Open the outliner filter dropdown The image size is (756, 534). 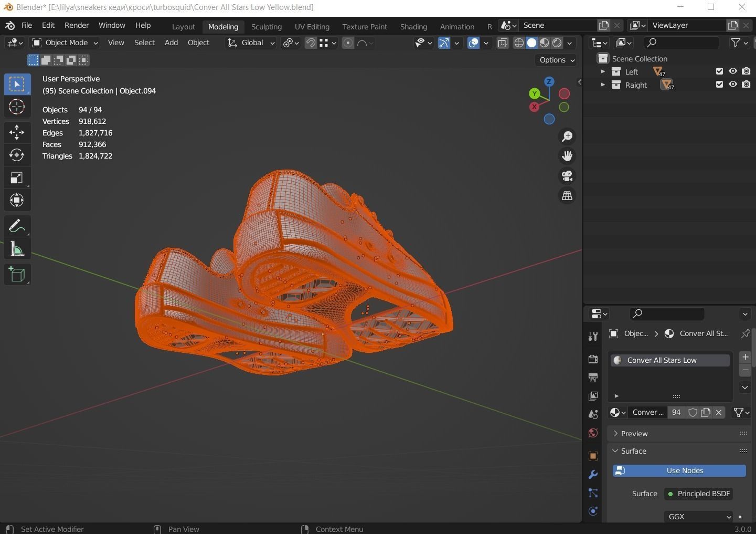(740, 43)
